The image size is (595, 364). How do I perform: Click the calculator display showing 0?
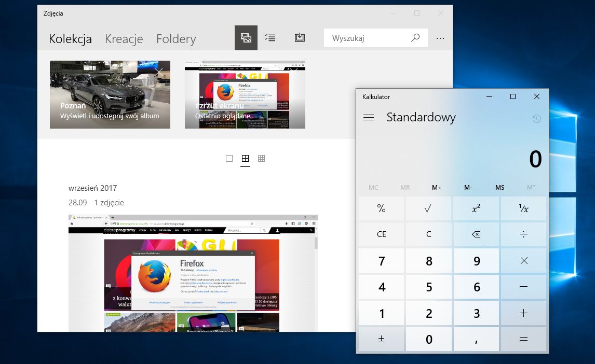pos(535,159)
